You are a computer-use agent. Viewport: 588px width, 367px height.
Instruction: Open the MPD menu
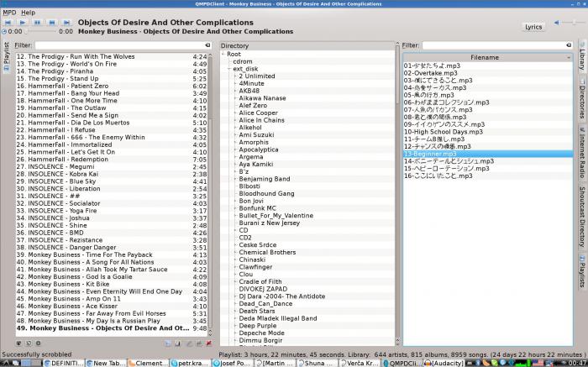point(9,13)
